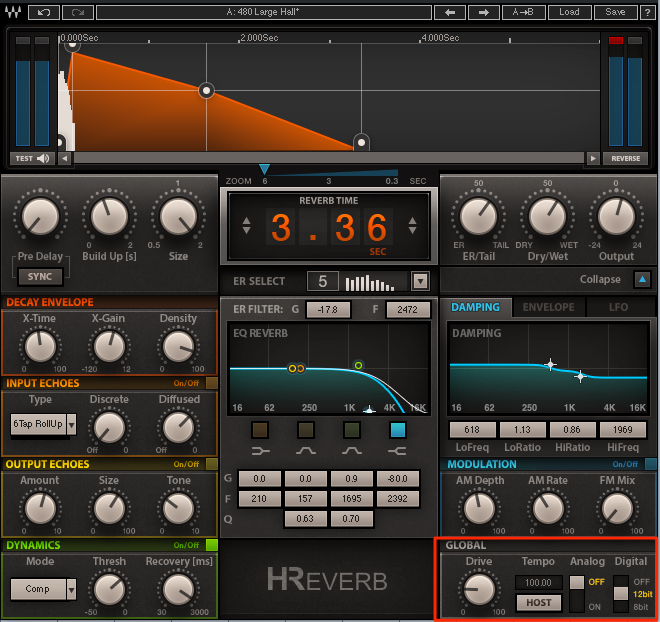Click the right arrows of Reverb Time
This screenshot has height=622, width=660.
click(x=412, y=226)
